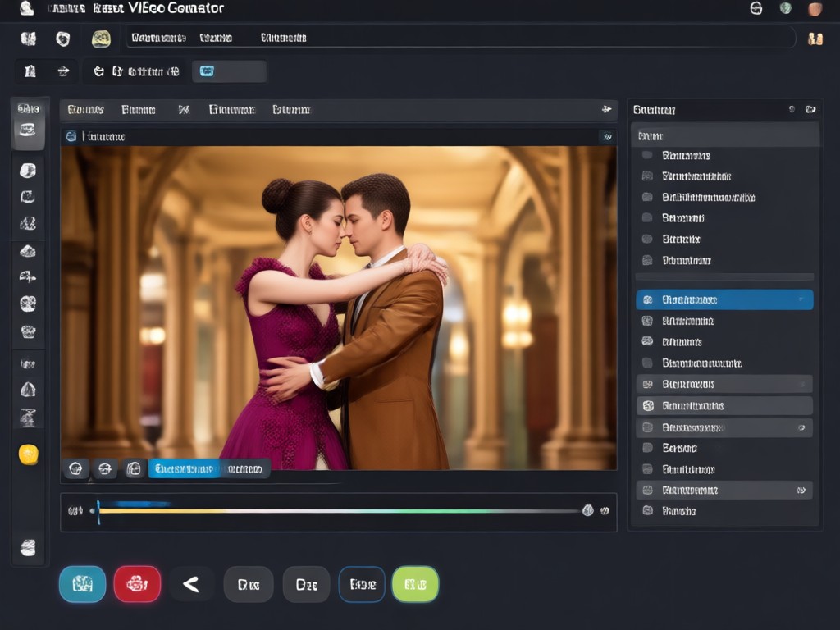
Task: Open the first menu item in top toolbar
Action: click(158, 38)
